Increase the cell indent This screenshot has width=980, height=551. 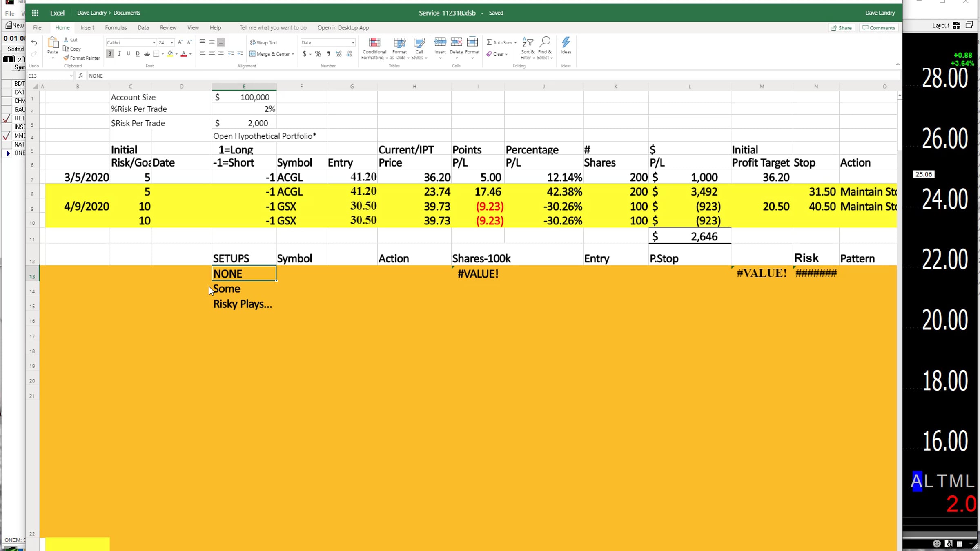click(240, 54)
